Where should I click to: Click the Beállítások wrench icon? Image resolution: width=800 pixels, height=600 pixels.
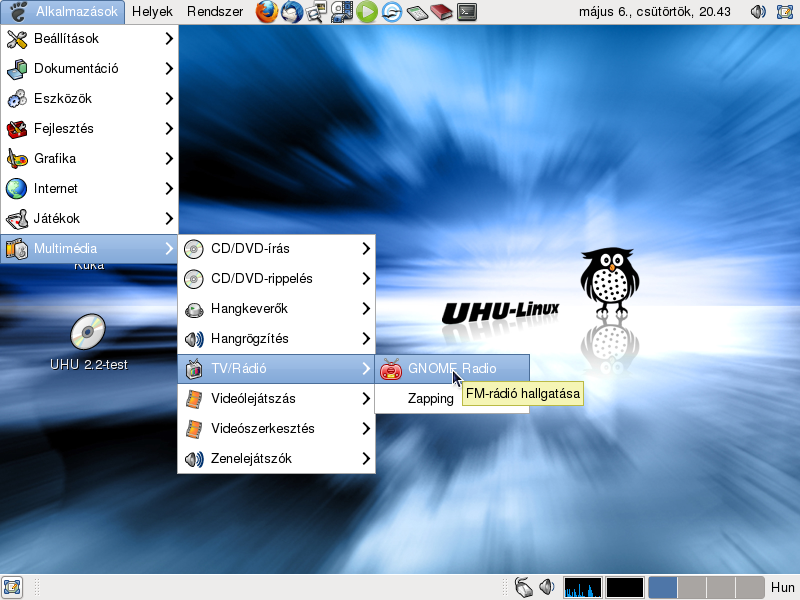[17, 39]
